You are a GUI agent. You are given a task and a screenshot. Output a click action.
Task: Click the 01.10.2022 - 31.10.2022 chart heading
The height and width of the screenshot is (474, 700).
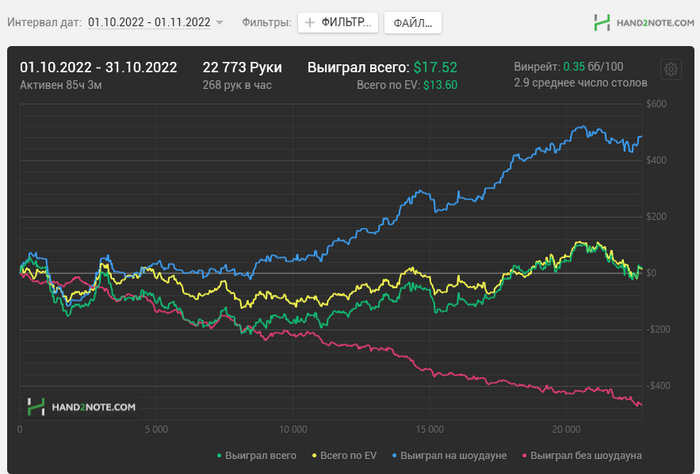[98, 67]
